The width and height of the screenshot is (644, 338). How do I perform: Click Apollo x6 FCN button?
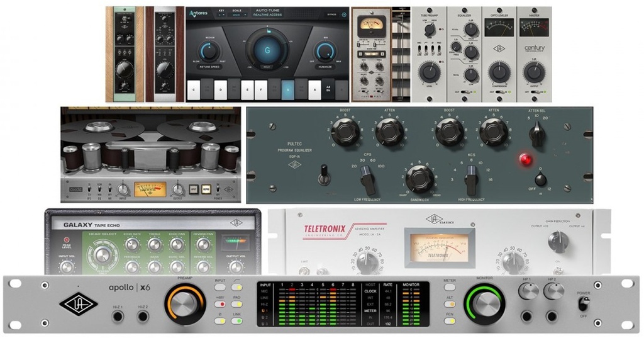click(449, 321)
